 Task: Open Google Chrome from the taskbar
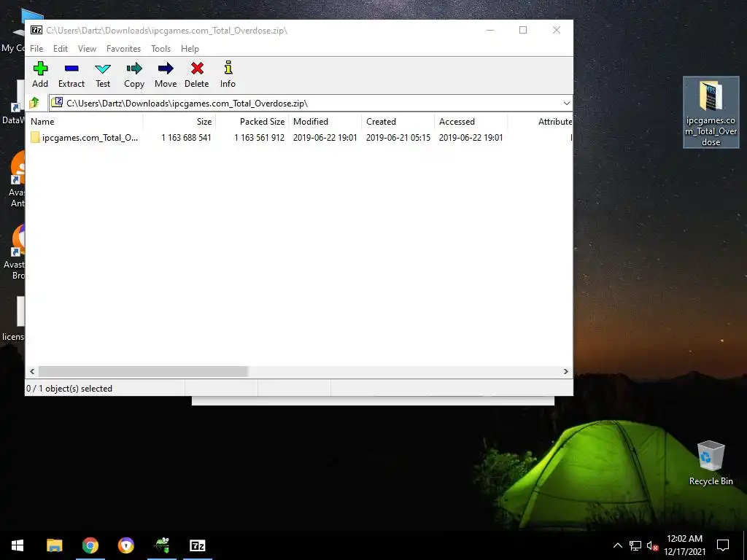click(90, 545)
